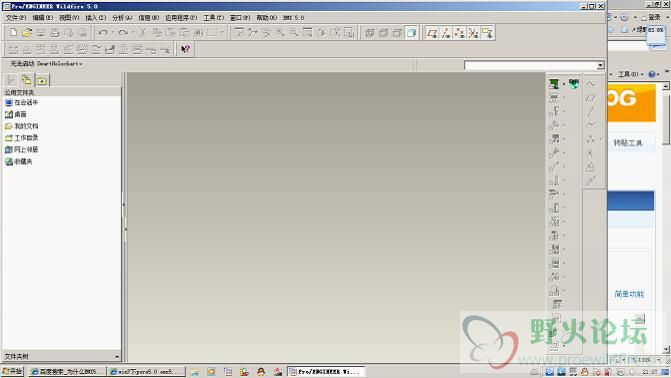
Task: Open the selection filter dropdown arrow
Action: pos(600,65)
